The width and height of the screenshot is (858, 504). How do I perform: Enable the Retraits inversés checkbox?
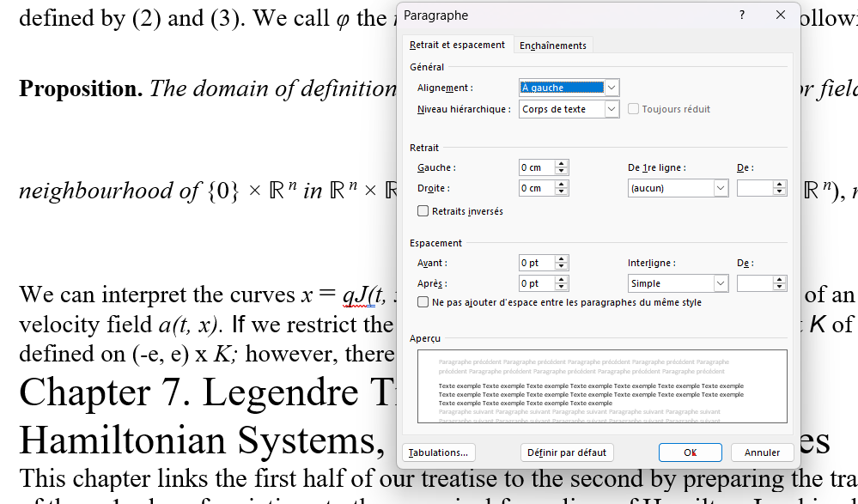[423, 211]
